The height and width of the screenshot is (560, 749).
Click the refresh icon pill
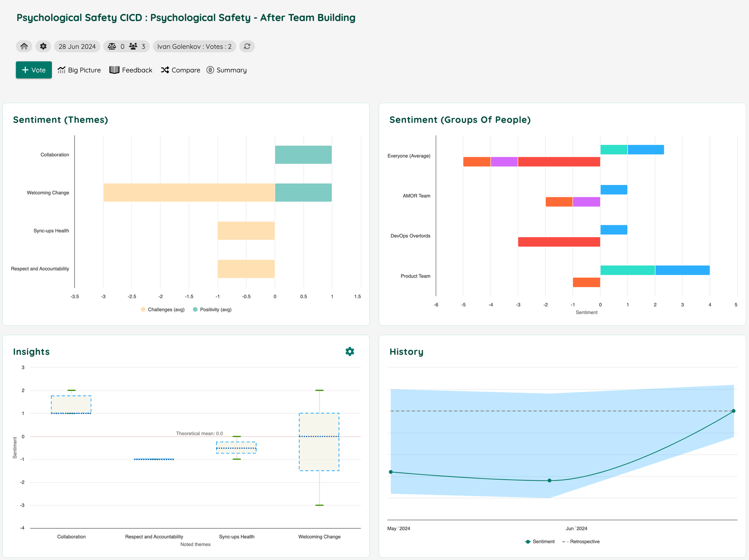pos(247,46)
